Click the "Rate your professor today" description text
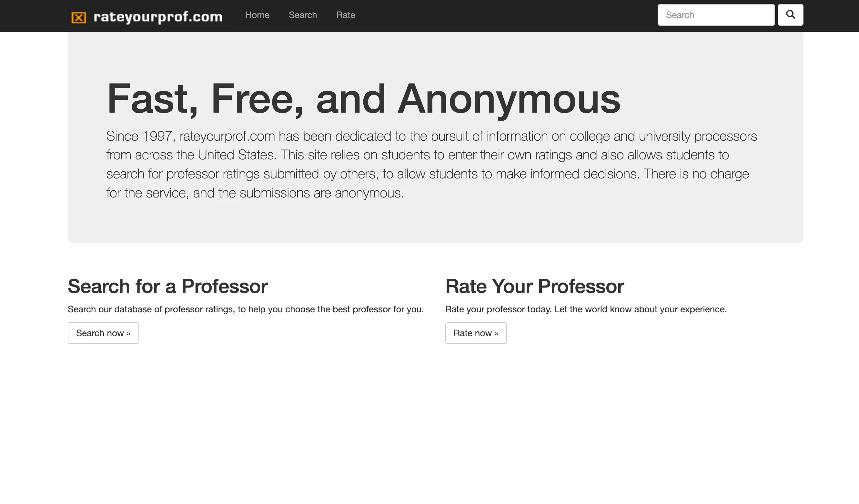The image size is (859, 504). (x=586, y=309)
